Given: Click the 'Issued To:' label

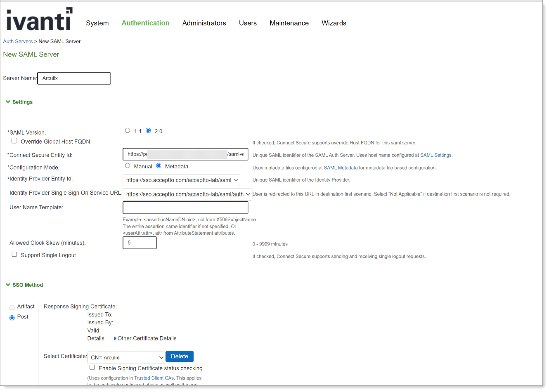Looking at the screenshot, I should point(100,314).
